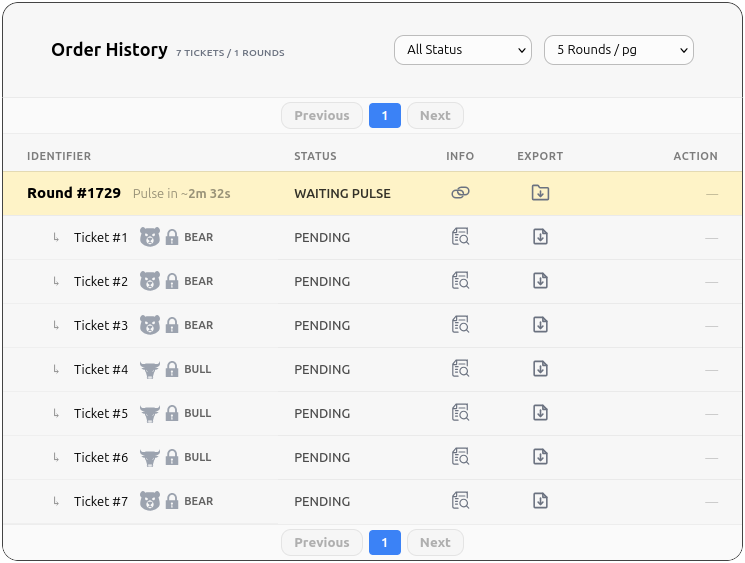
Task: Export Round #1729 folder download icon
Action: click(x=540, y=193)
